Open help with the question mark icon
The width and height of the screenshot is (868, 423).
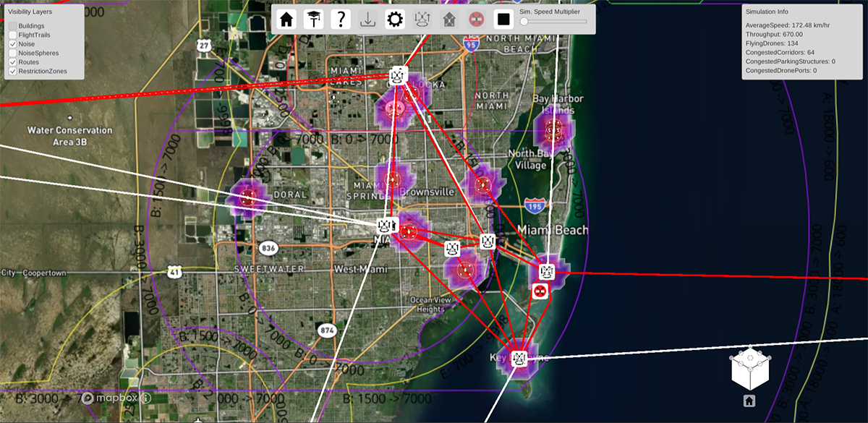click(x=341, y=20)
